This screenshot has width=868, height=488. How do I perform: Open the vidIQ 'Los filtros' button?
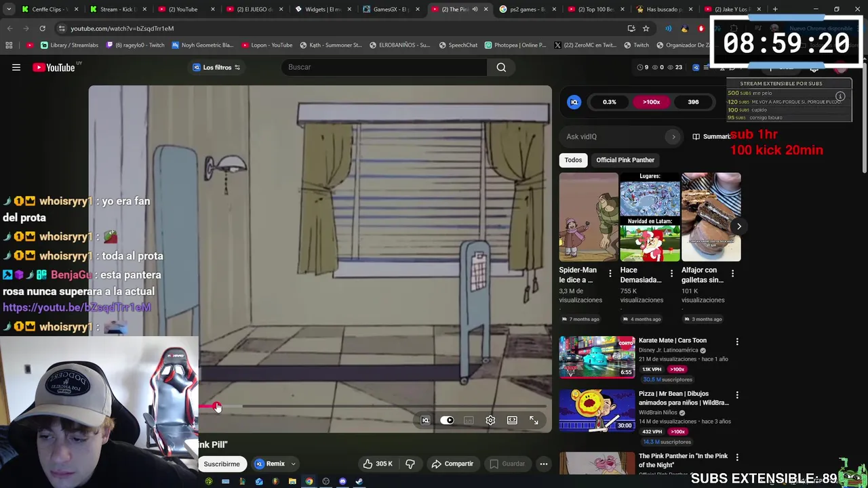217,67
